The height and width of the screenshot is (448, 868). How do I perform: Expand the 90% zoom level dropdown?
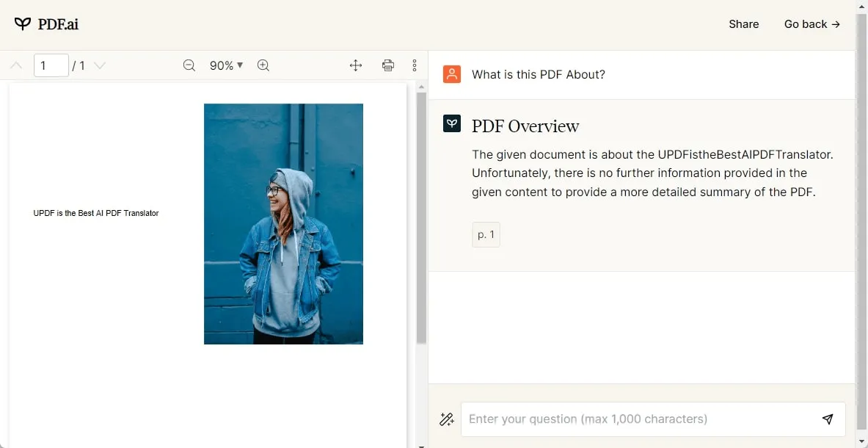tap(226, 65)
